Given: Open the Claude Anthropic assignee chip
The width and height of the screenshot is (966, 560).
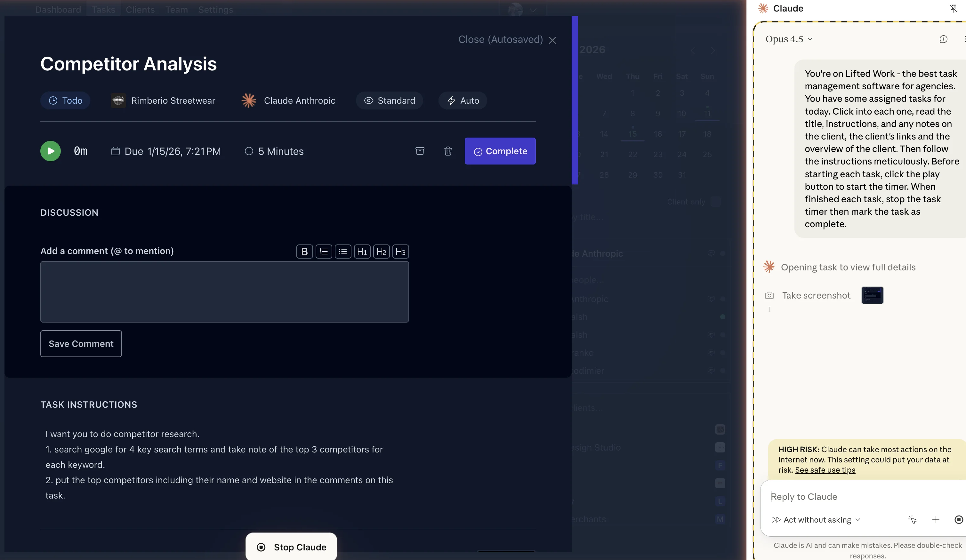Looking at the screenshot, I should [x=288, y=100].
